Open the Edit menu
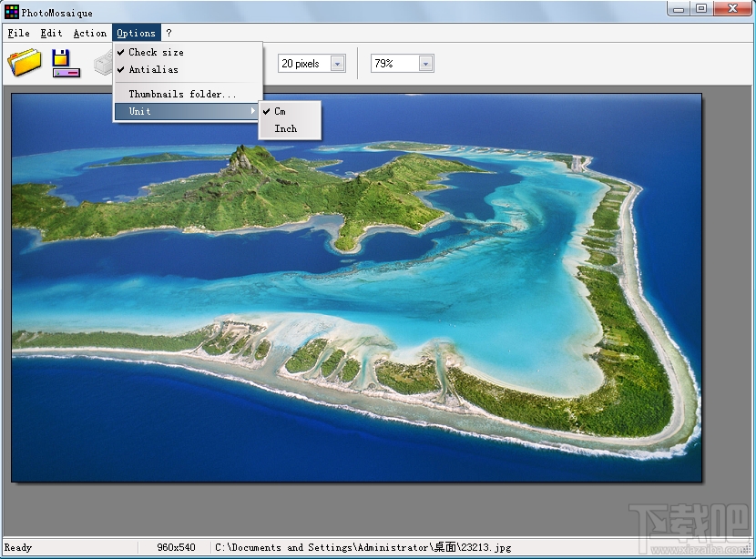Screen dimensions: 756x559 [x=51, y=34]
